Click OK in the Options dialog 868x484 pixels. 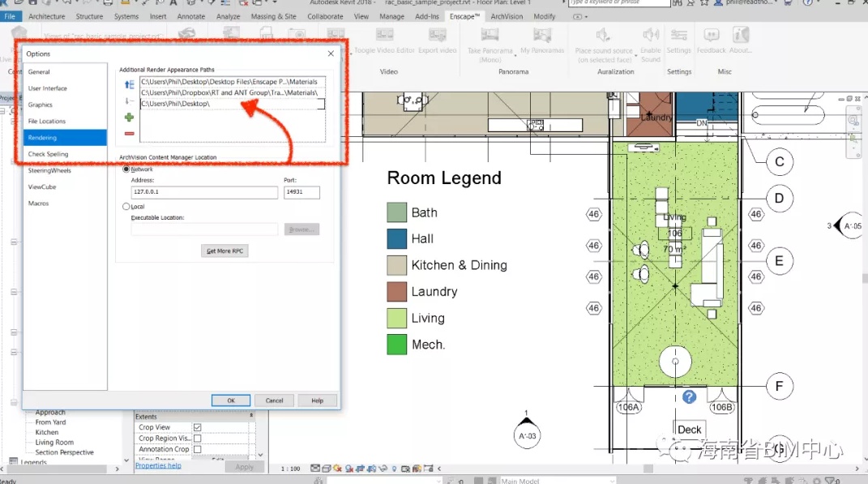coord(230,400)
